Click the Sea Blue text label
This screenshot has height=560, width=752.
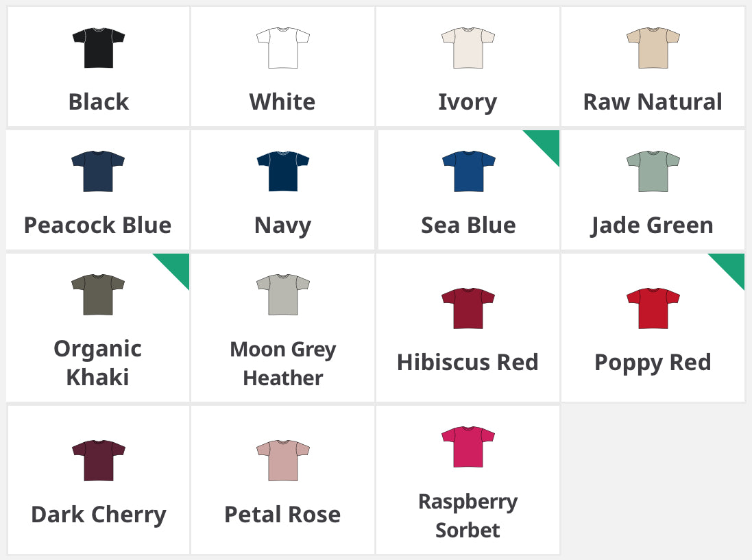click(x=468, y=225)
